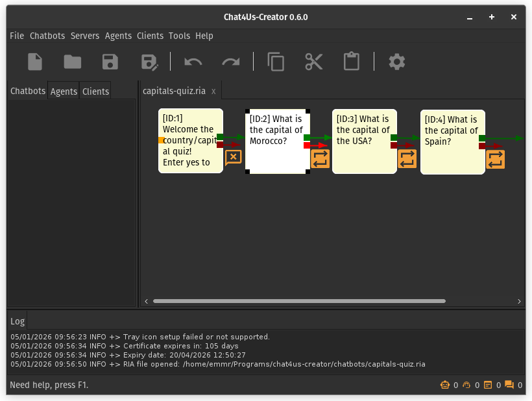The image size is (532, 401).
Task: Click the New file toolbar icon
Action: (35, 62)
